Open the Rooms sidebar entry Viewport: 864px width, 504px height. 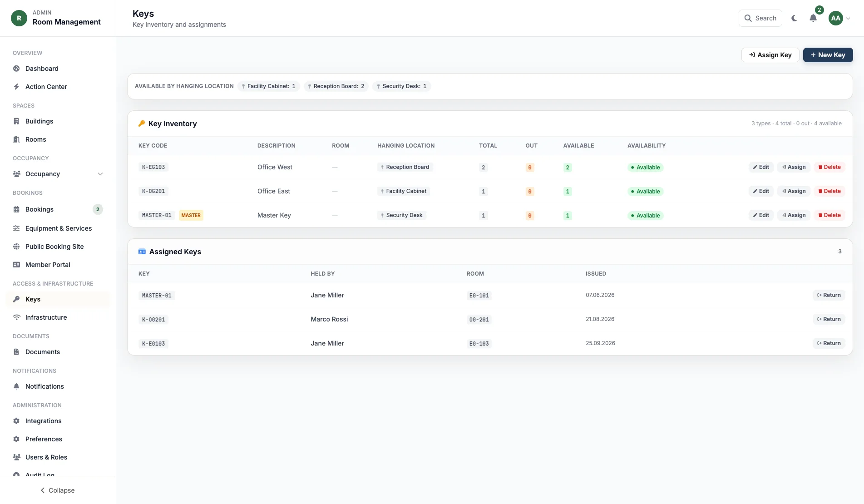point(58,139)
